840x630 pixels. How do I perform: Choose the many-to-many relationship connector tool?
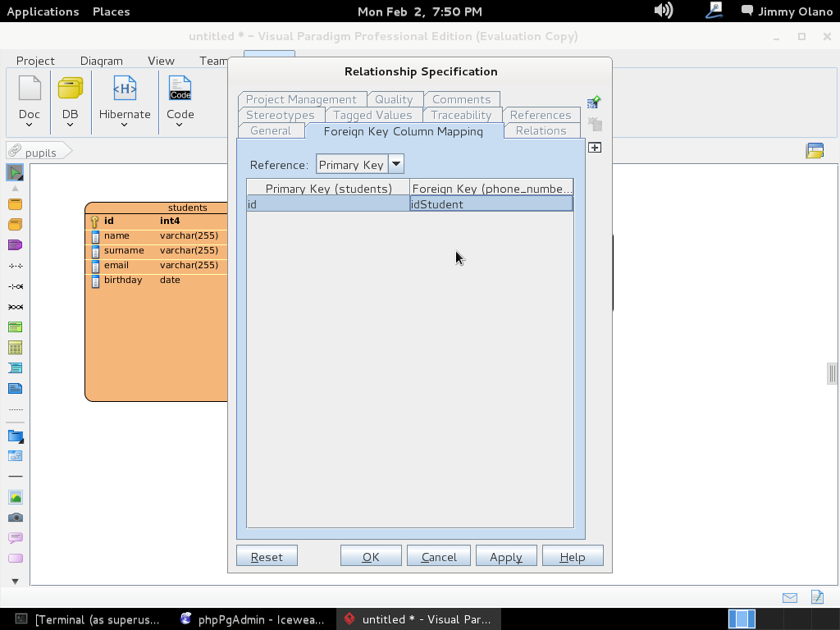(15, 307)
